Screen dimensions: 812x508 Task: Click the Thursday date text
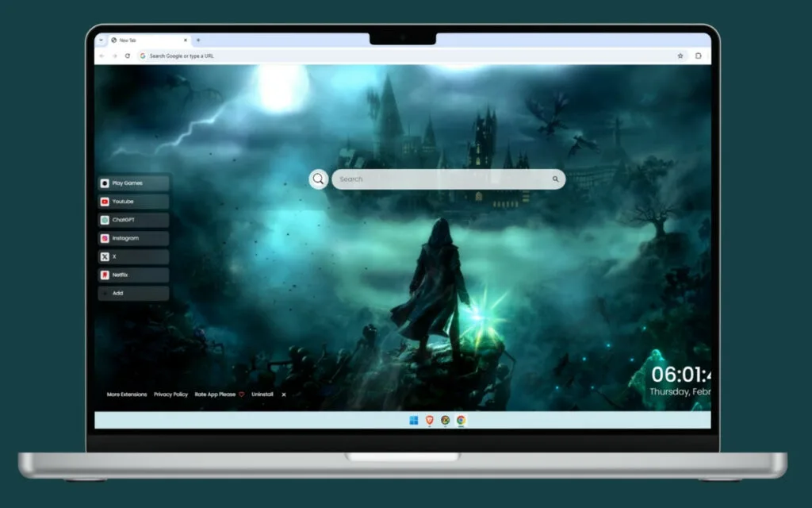[680, 391]
